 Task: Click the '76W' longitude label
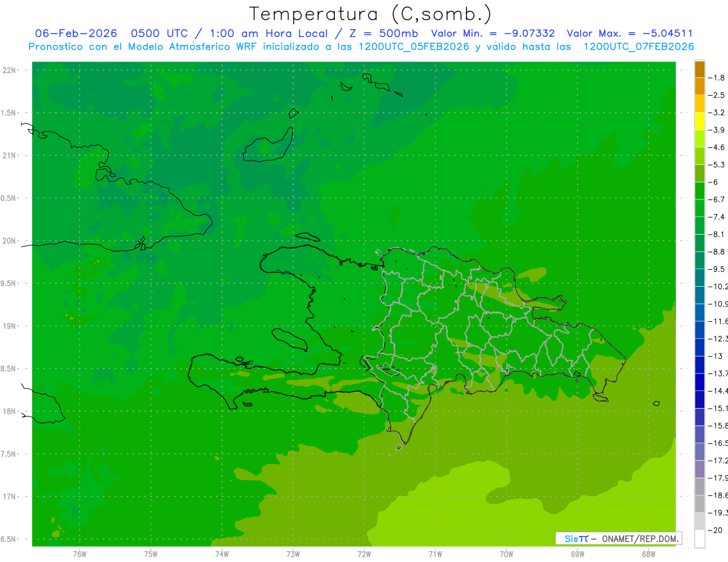pos(79,554)
